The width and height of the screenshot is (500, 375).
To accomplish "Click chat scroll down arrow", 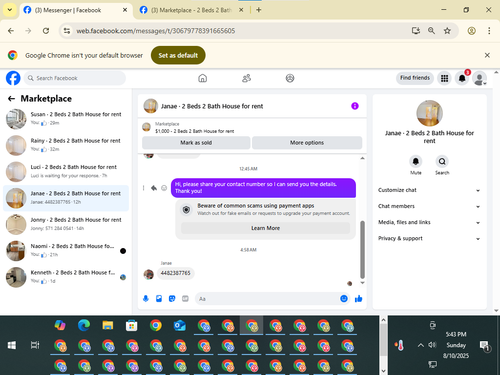I will (x=362, y=283).
